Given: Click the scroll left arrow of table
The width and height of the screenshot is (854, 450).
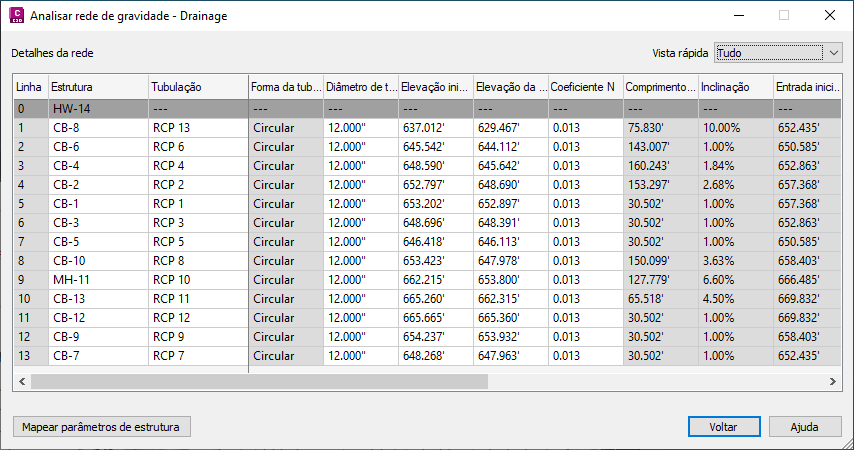Looking at the screenshot, I should (20, 381).
